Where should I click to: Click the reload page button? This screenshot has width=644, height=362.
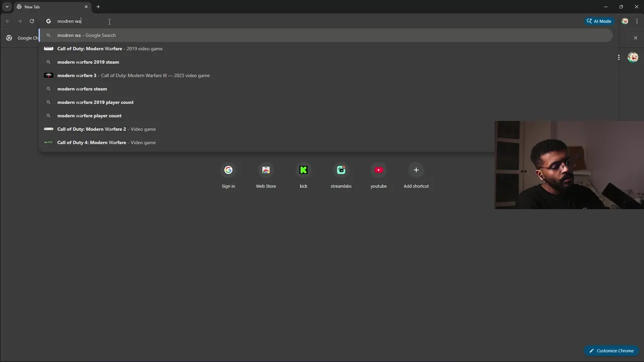point(32,21)
